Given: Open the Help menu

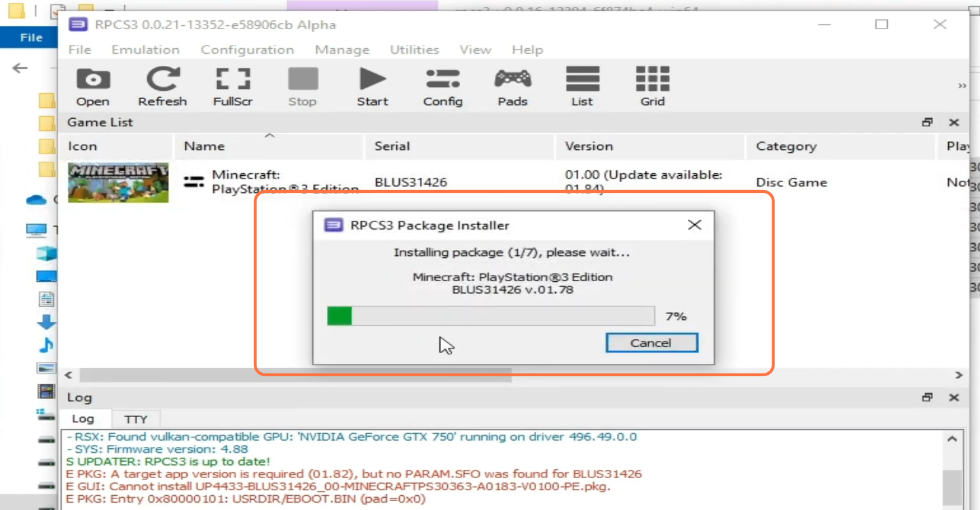Looking at the screenshot, I should click(x=527, y=50).
